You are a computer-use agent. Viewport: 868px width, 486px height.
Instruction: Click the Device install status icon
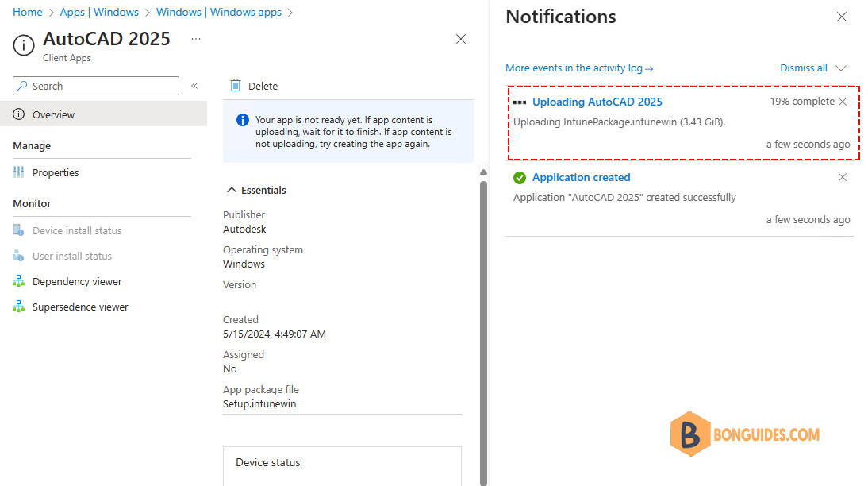pyautogui.click(x=19, y=230)
